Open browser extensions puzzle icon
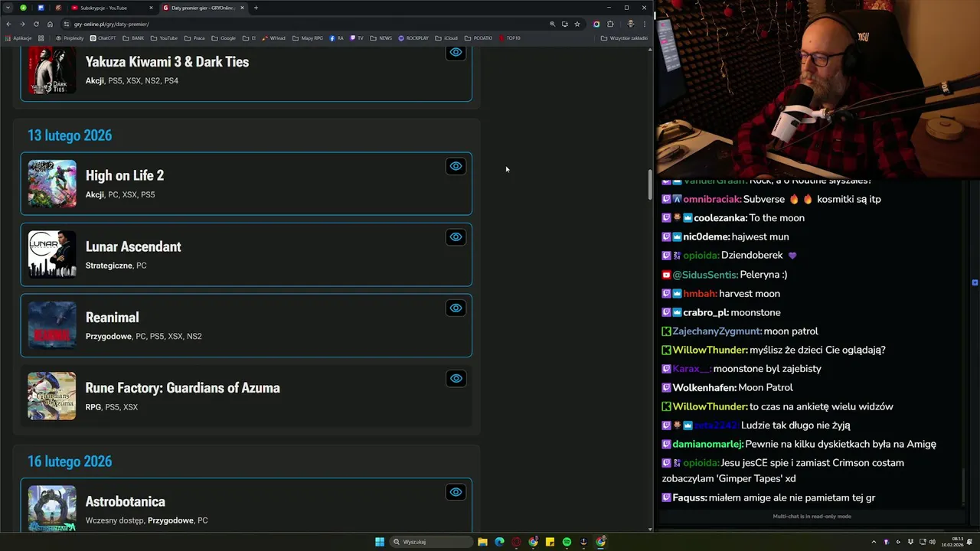980x551 pixels. point(610,24)
